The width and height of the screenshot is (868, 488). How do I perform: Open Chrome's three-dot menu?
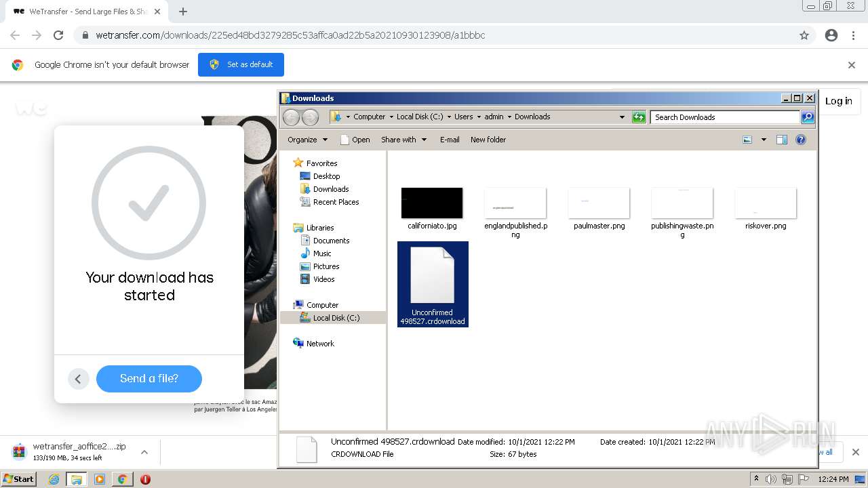tap(853, 35)
